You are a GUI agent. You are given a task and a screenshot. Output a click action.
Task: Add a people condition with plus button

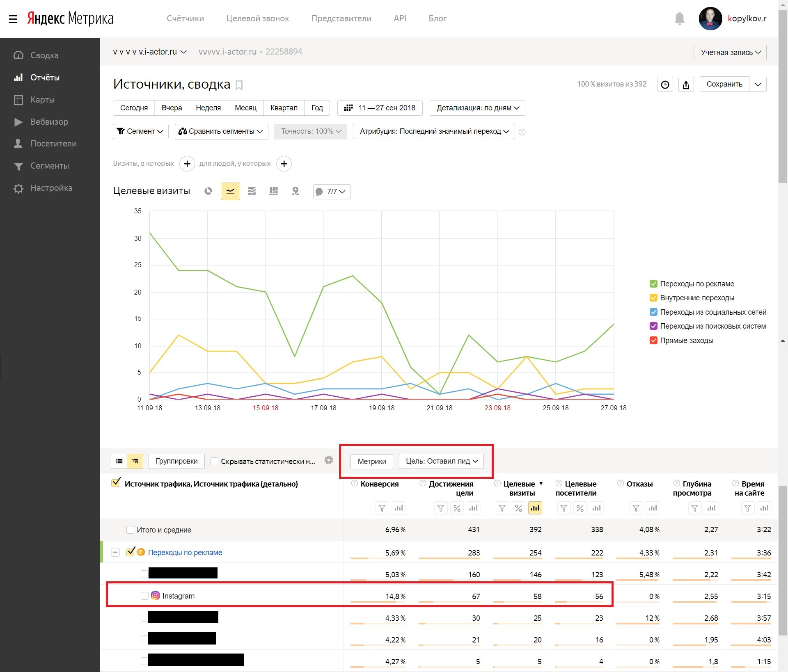click(x=284, y=164)
